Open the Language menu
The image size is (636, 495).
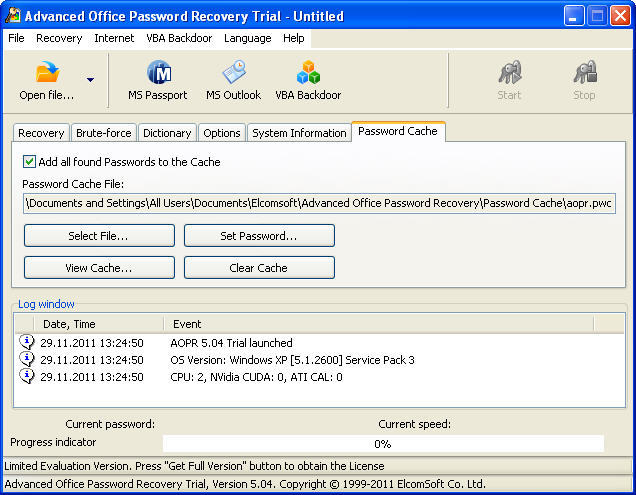pos(247,38)
